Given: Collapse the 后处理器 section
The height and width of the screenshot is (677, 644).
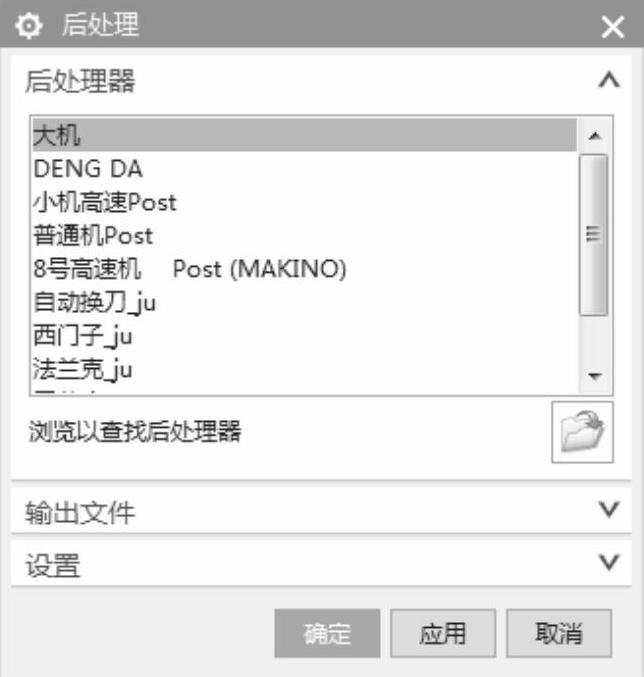Looking at the screenshot, I should [609, 80].
